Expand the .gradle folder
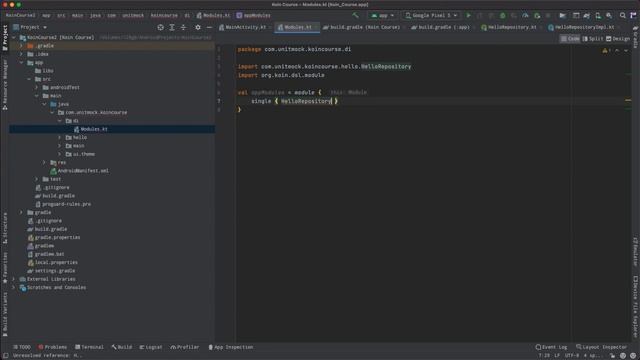 pyautogui.click(x=21, y=46)
